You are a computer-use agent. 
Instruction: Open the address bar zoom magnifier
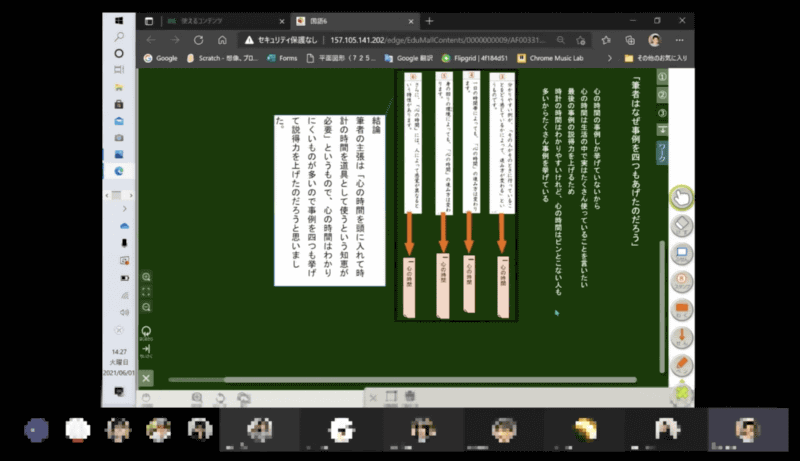[561, 40]
